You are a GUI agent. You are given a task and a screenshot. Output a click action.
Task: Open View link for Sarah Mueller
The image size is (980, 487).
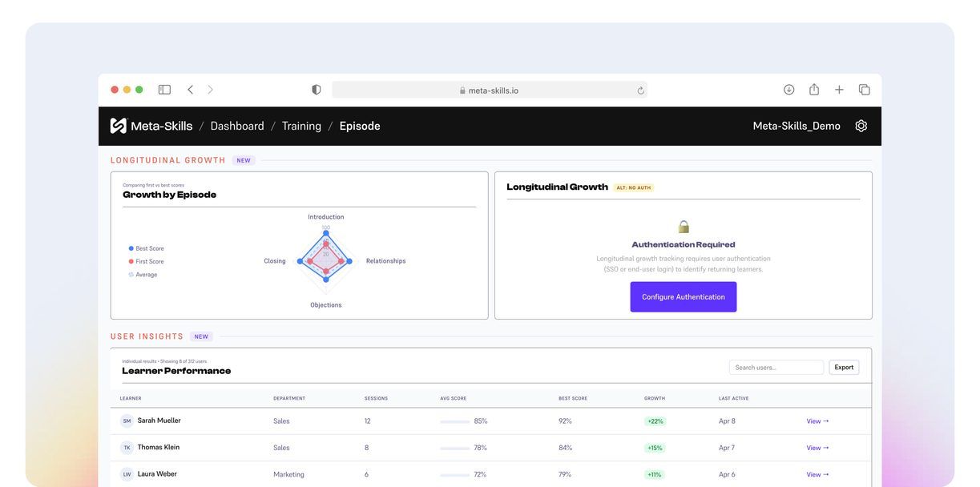click(817, 421)
